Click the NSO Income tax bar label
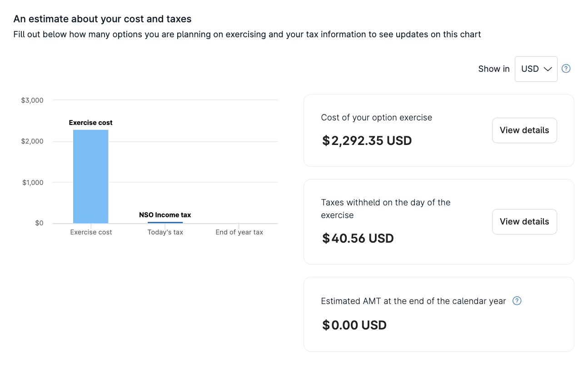The width and height of the screenshot is (588, 369). [x=165, y=215]
